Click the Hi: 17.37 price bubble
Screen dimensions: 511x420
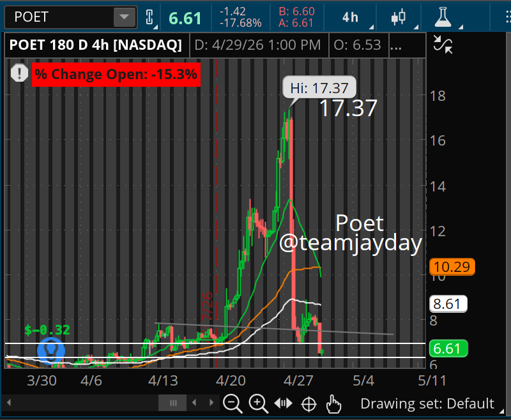319,88
